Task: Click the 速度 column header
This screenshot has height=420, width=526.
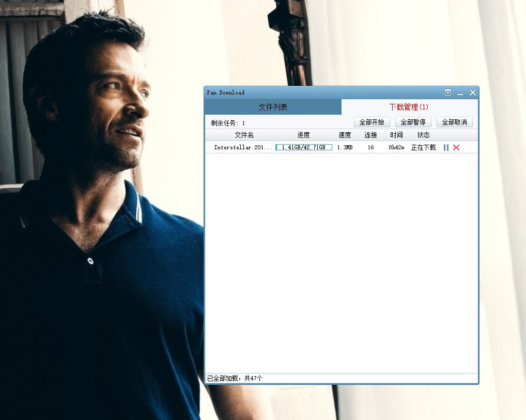Action: (345, 135)
